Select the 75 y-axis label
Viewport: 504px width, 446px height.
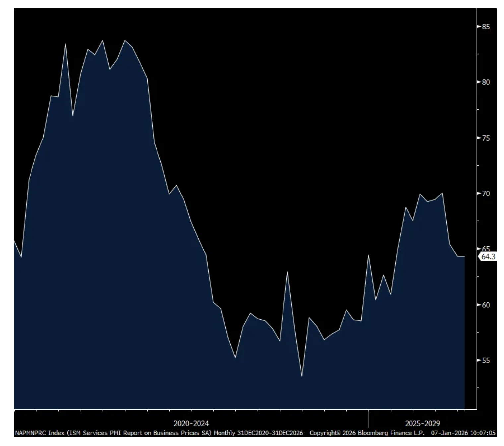pyautogui.click(x=486, y=138)
